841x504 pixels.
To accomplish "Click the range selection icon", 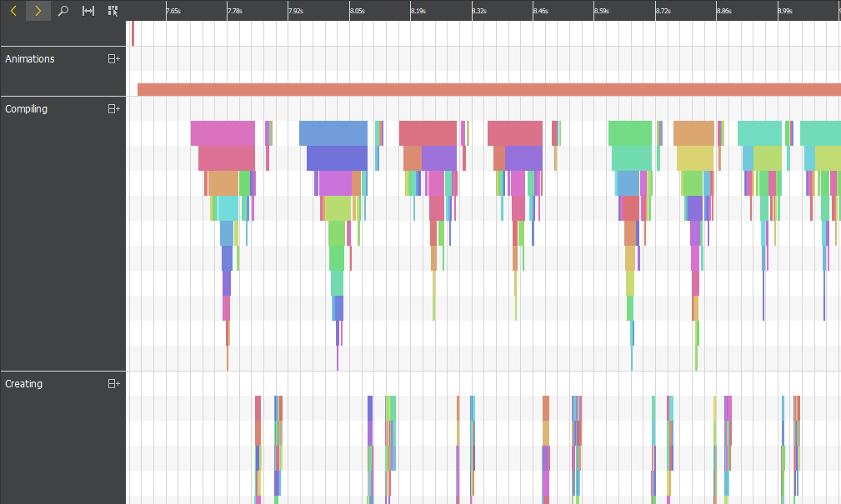I will 88,11.
